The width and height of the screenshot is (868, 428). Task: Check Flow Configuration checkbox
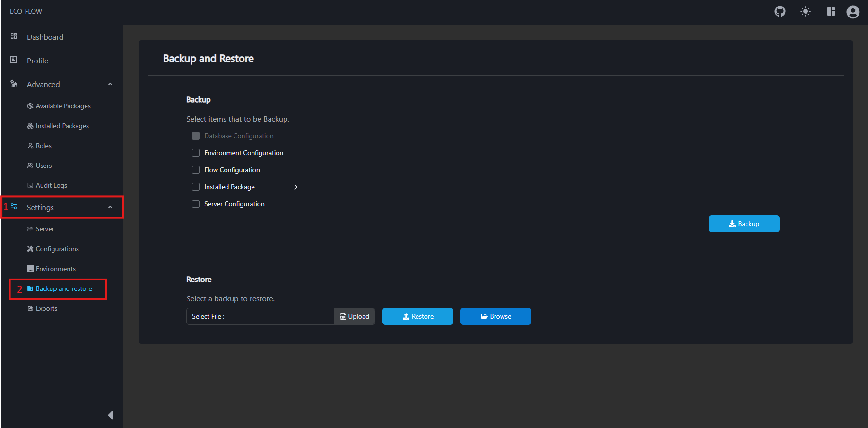pyautogui.click(x=196, y=170)
